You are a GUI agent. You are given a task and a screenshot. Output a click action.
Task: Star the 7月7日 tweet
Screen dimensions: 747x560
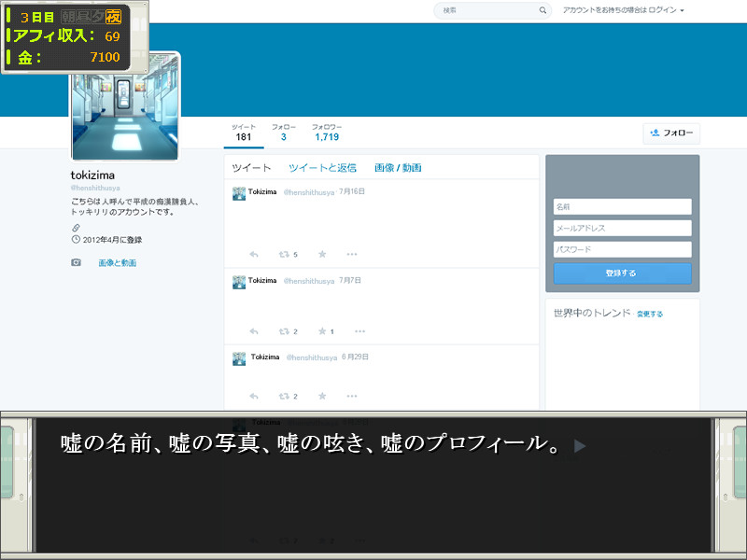322,331
